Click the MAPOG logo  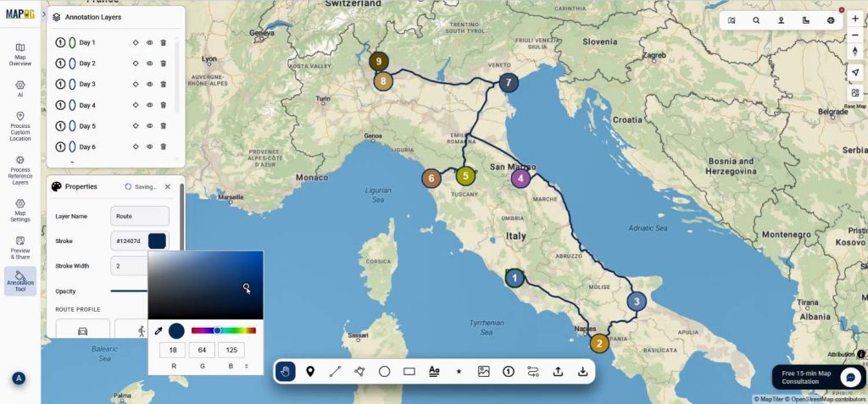(x=20, y=14)
